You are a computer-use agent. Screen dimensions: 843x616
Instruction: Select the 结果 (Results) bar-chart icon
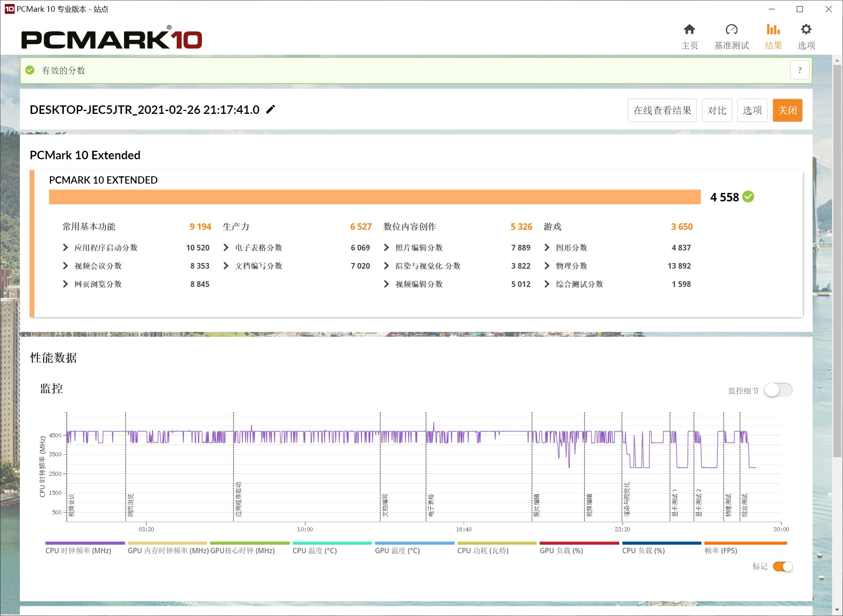tap(773, 36)
